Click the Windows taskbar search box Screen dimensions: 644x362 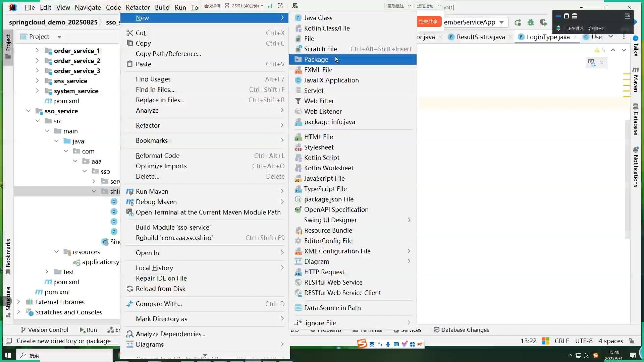click(64, 355)
